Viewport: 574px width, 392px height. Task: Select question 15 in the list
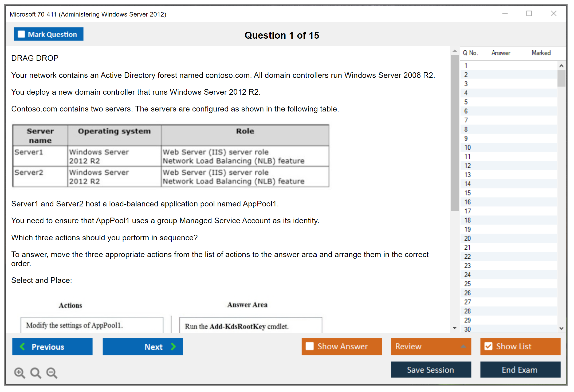467,193
